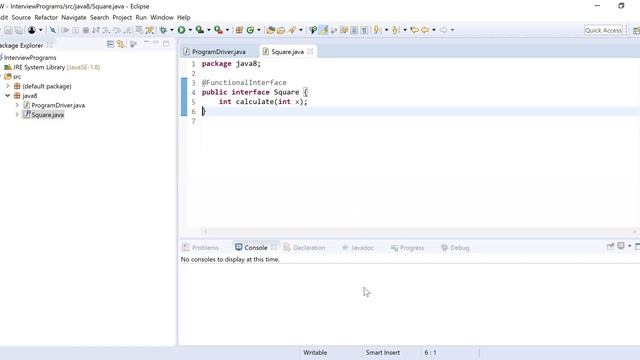Click the Pin Console icon
The image size is (640, 360).
coord(610,246)
